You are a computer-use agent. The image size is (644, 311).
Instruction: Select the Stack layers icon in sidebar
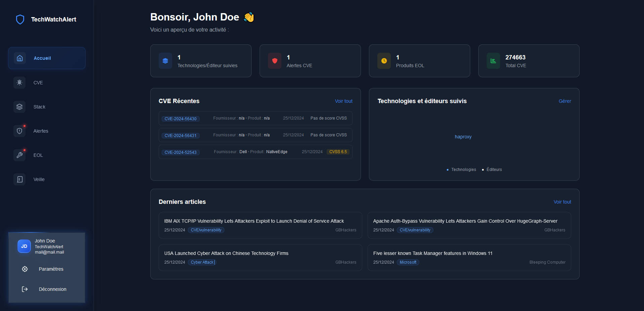pos(19,107)
